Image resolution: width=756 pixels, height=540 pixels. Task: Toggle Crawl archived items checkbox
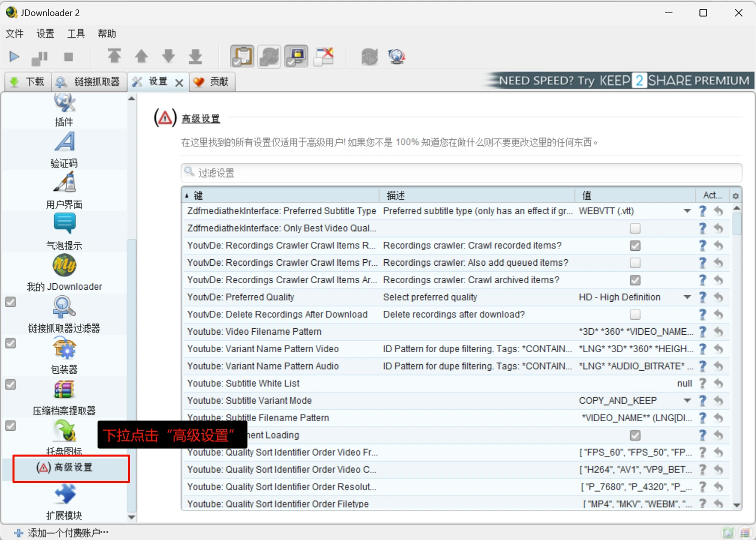coord(635,280)
